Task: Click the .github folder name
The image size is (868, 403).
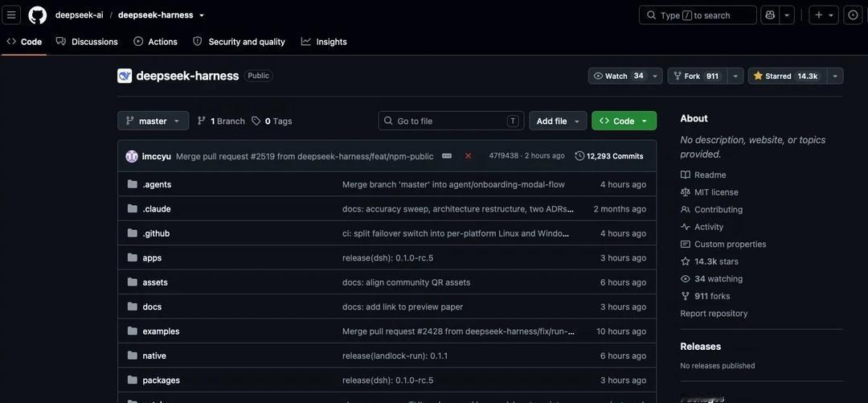Action: 156,233
